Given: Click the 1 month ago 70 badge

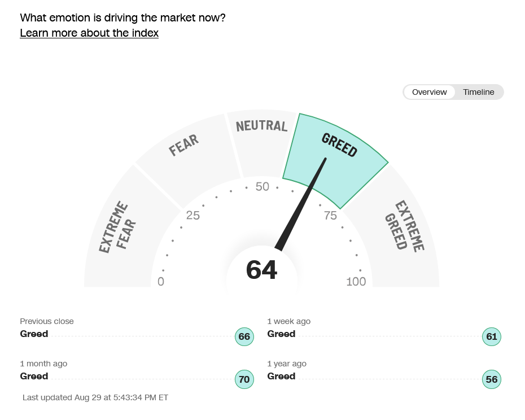Looking at the screenshot, I should (244, 379).
